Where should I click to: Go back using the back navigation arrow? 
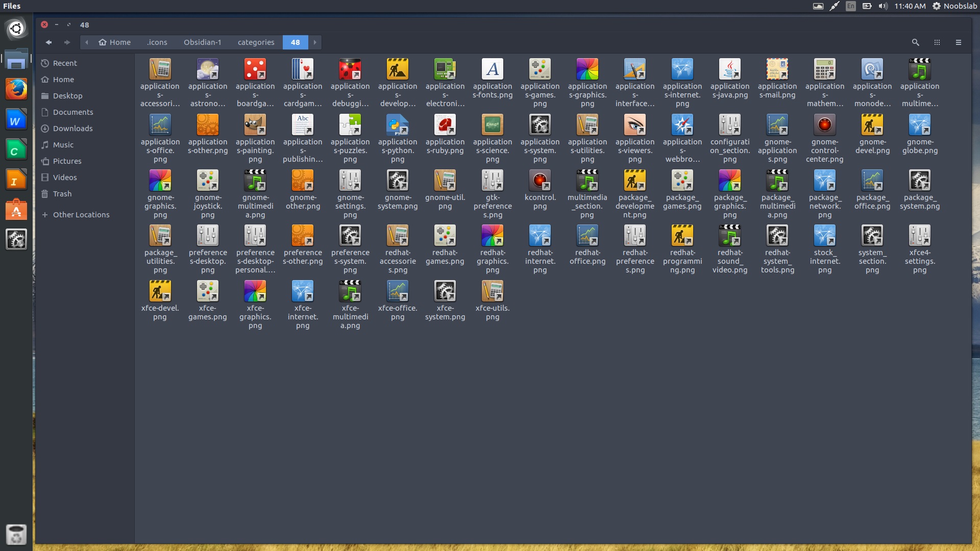tap(49, 42)
